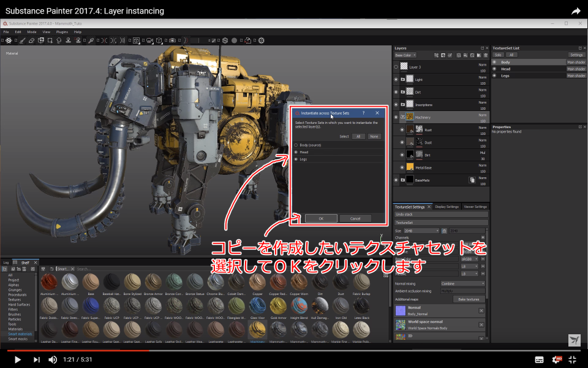Expand the Inscriptions folder

click(403, 105)
